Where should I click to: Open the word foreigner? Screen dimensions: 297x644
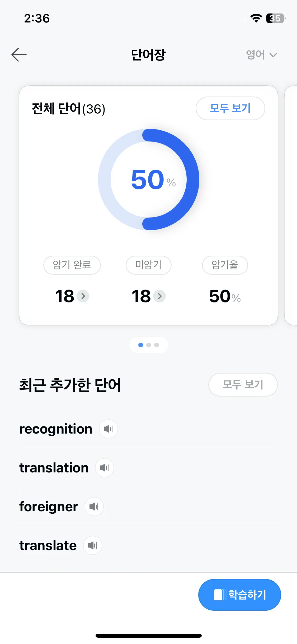[49, 507]
